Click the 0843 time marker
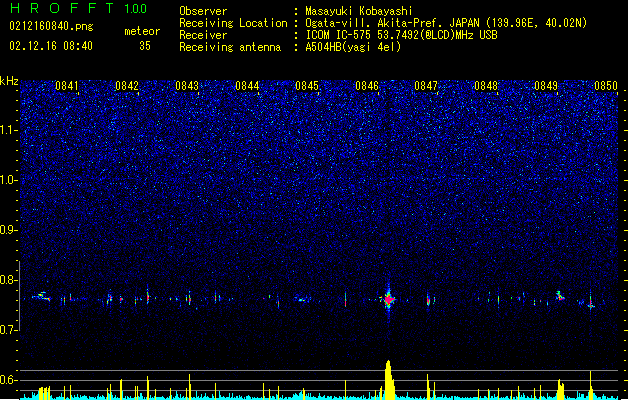 coord(187,86)
